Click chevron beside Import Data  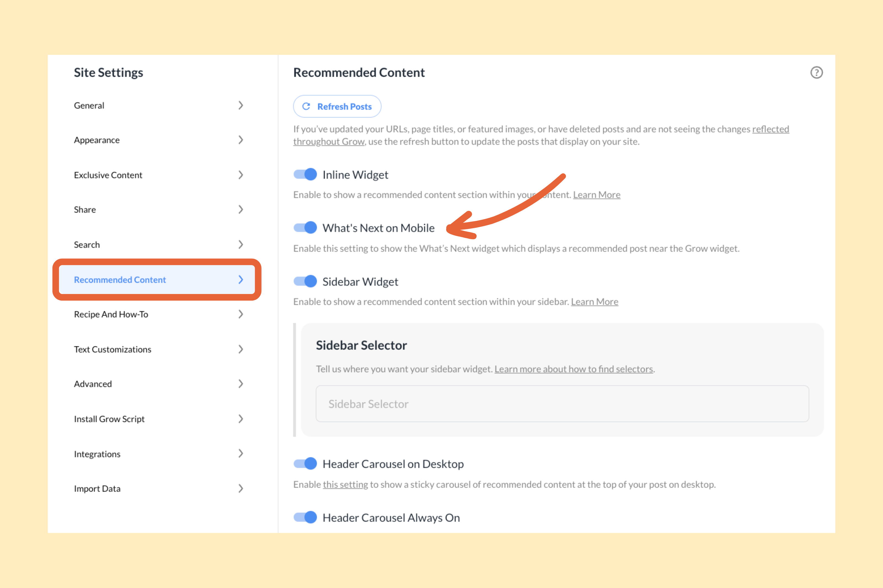[241, 488]
